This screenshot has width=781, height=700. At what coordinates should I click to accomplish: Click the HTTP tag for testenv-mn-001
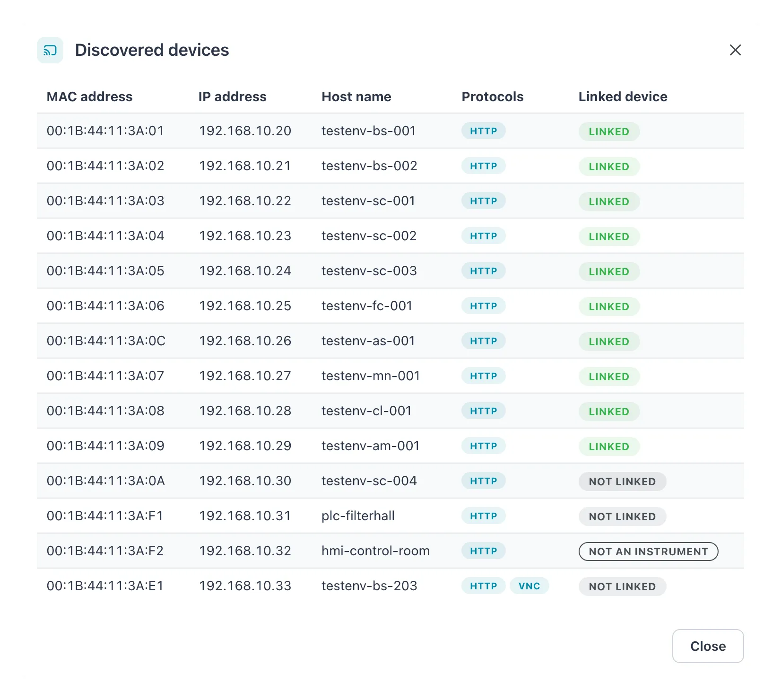click(x=484, y=376)
